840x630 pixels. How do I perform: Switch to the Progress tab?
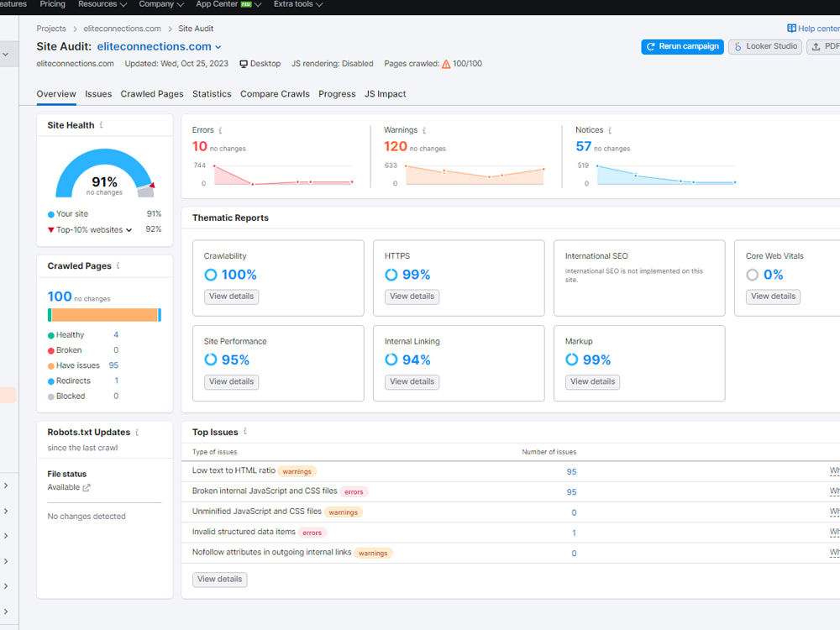tap(337, 94)
